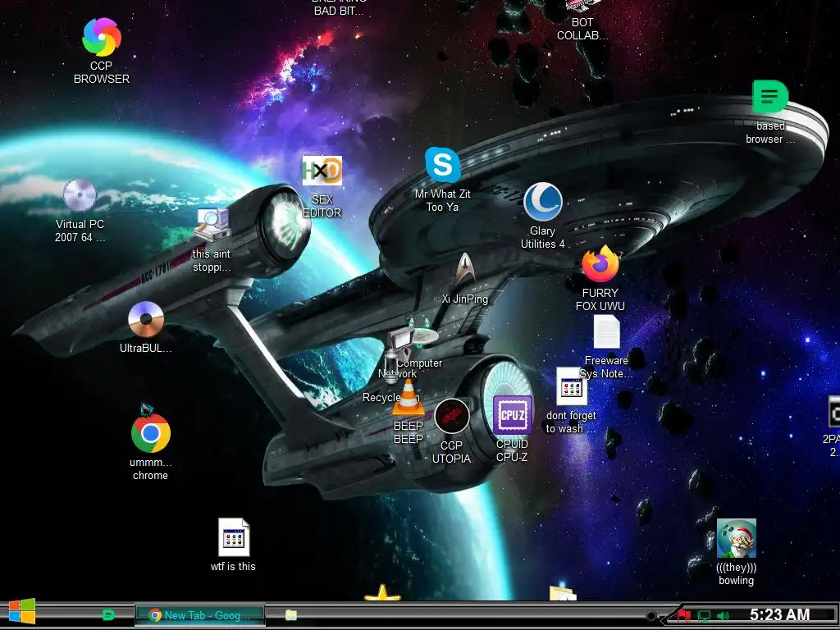The image size is (840, 630).
Task: Launch the 'ummm... chrome' Chrome icon
Action: point(151,433)
